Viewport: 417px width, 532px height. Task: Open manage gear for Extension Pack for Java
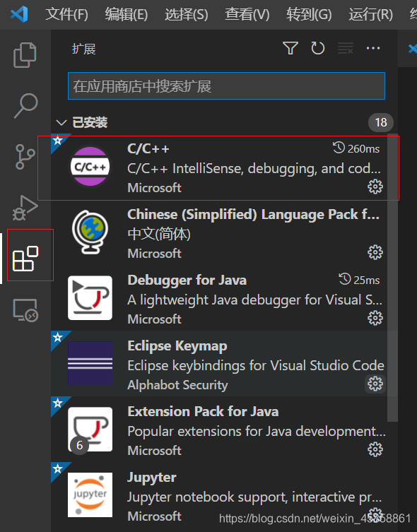(x=375, y=450)
